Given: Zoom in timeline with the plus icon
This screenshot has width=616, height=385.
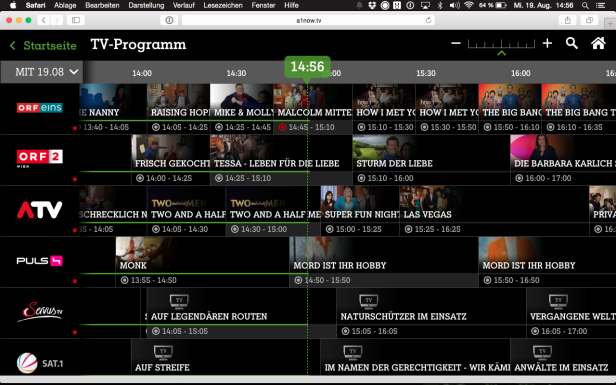Looking at the screenshot, I should click(547, 43).
